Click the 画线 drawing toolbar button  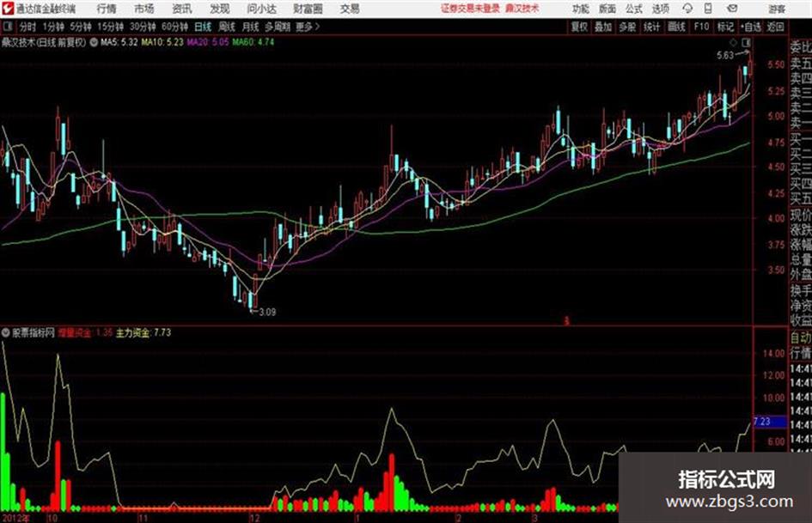[x=676, y=27]
